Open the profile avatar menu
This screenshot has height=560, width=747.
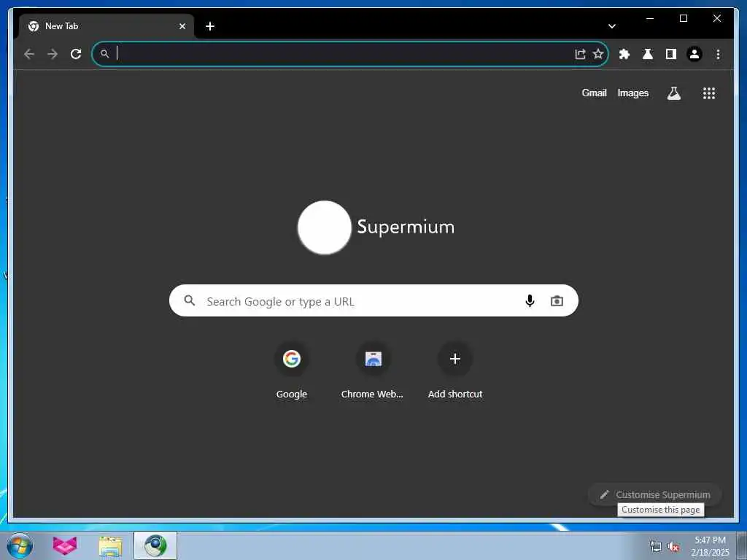[694, 54]
